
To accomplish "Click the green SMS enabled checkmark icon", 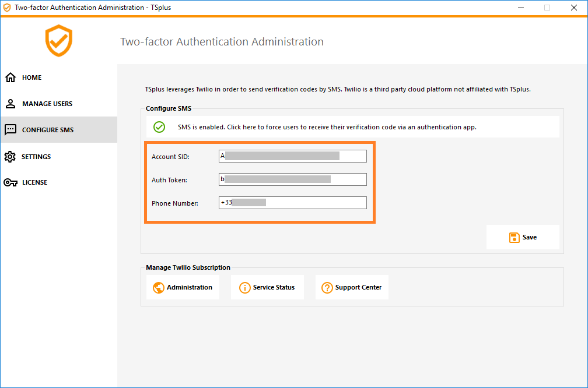I will tap(159, 126).
